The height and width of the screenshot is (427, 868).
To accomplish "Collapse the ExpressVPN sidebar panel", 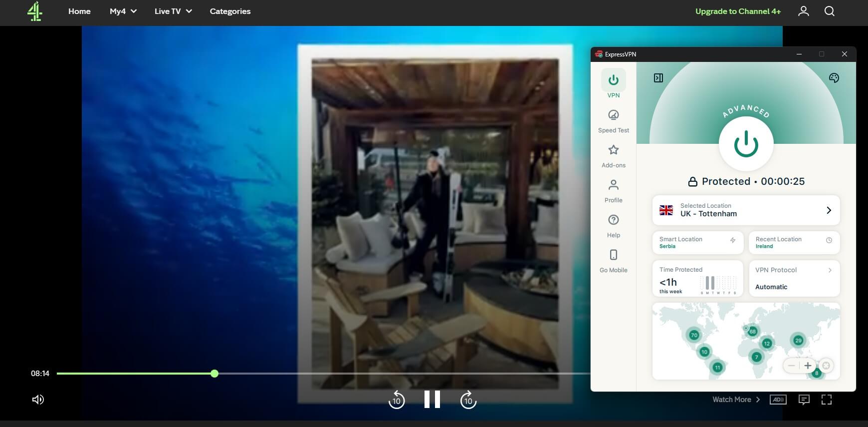I will (658, 78).
